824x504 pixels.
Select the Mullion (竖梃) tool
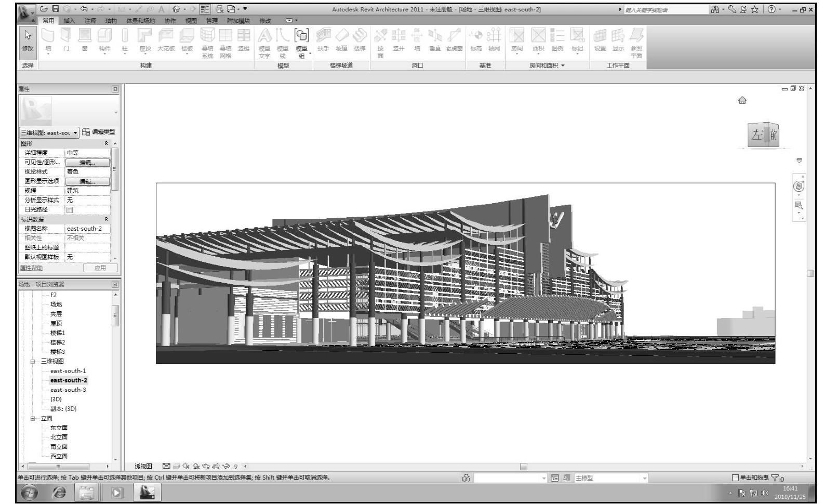[x=244, y=41]
